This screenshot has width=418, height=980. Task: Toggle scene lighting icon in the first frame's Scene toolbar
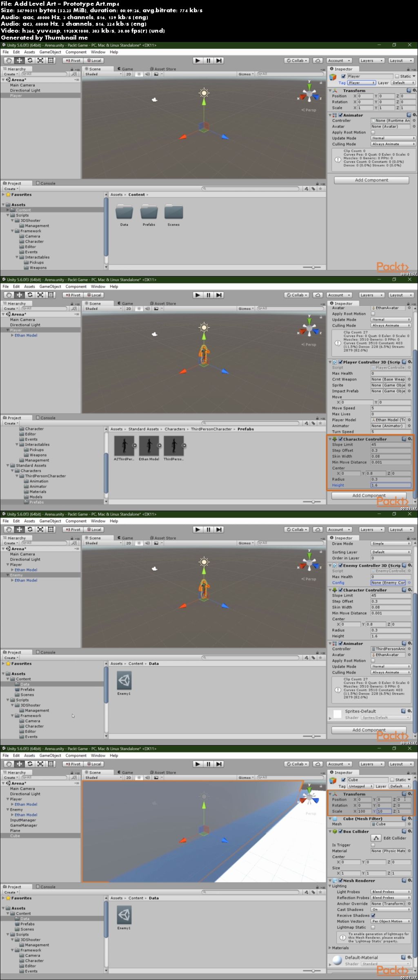click(139, 74)
